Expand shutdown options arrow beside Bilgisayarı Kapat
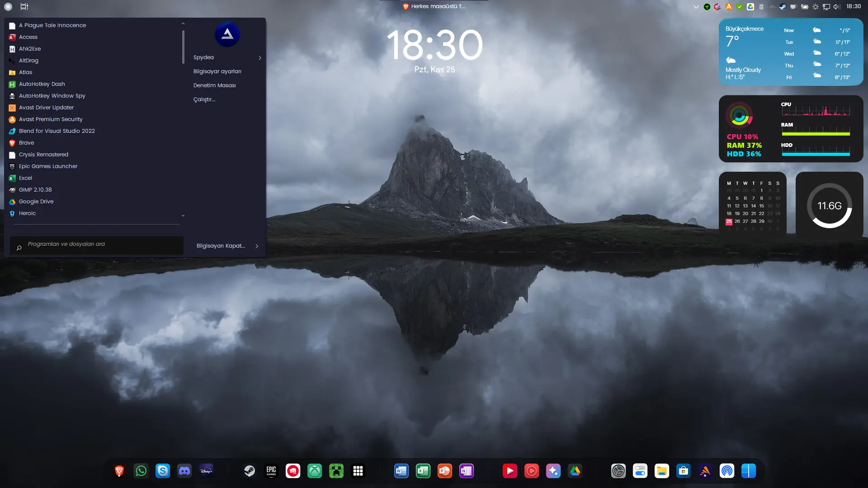 [x=257, y=246]
